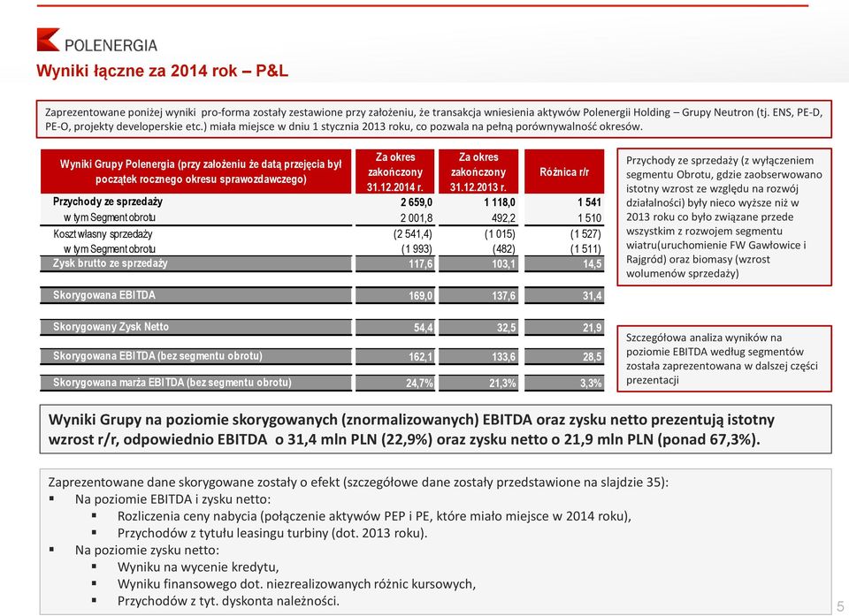Click the value '54,4'
The image size is (849, 616).
(423, 328)
